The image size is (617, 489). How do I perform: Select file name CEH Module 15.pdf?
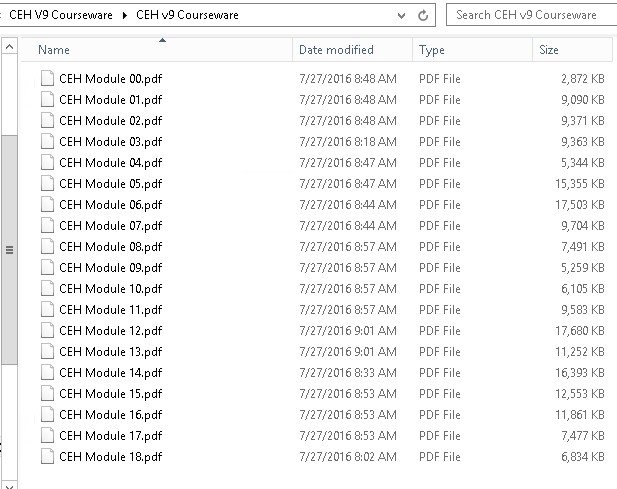pos(111,394)
